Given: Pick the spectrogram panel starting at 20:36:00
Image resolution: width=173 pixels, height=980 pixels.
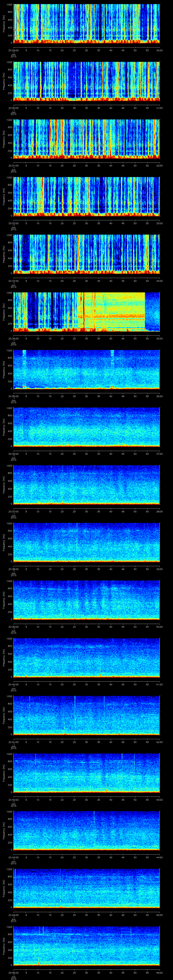Looking at the screenshot, I should coord(86,427).
